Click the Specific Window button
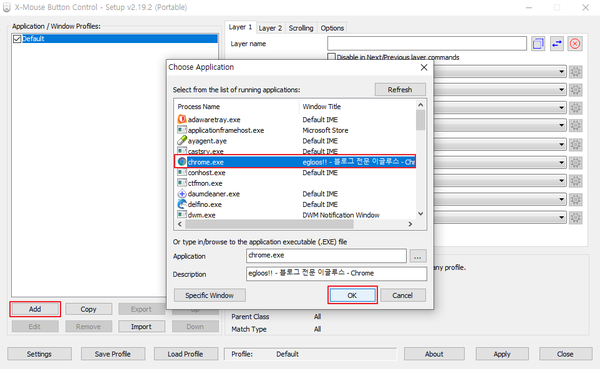Screen dimensions: 600x369 tap(209, 295)
